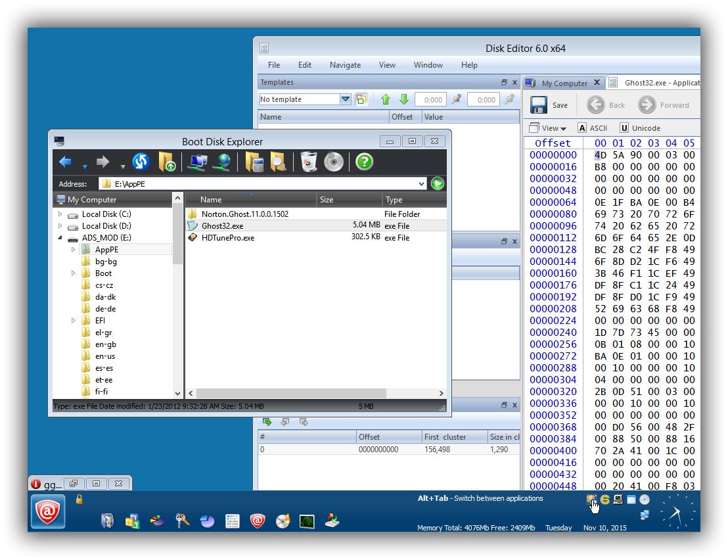Screen dimensions: 728x560
Task: Click the folder tree scroll down arrow
Action: point(177,393)
